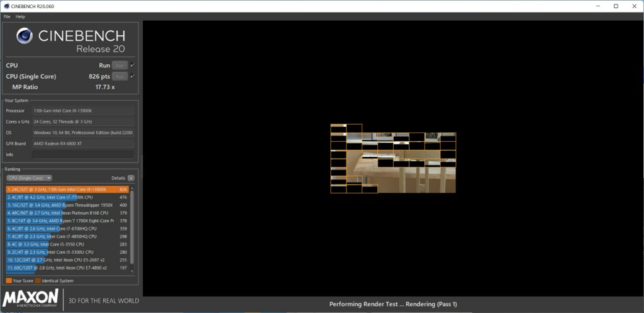Image resolution: width=644 pixels, height=313 pixels.
Task: Click the ranking list scroll-up arrow
Action: point(132,188)
